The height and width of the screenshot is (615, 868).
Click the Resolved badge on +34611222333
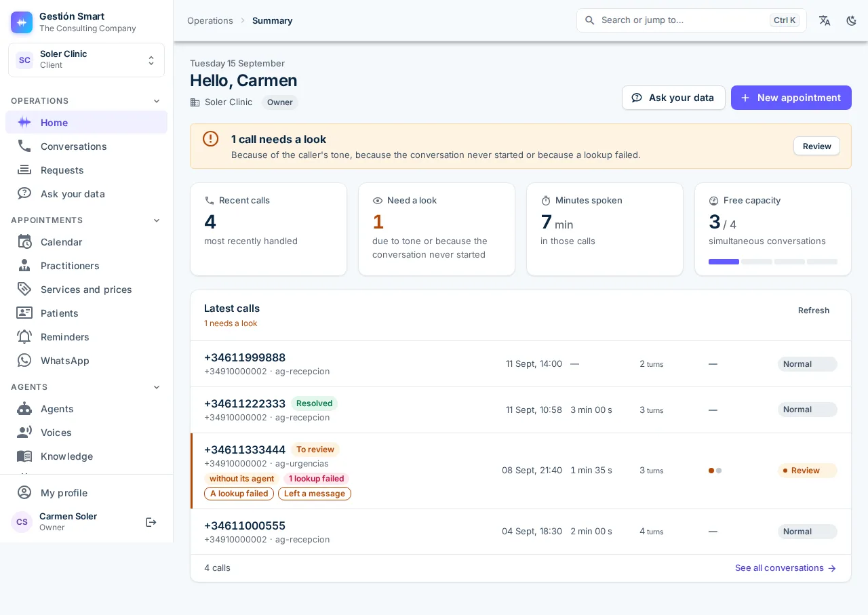pyautogui.click(x=314, y=403)
